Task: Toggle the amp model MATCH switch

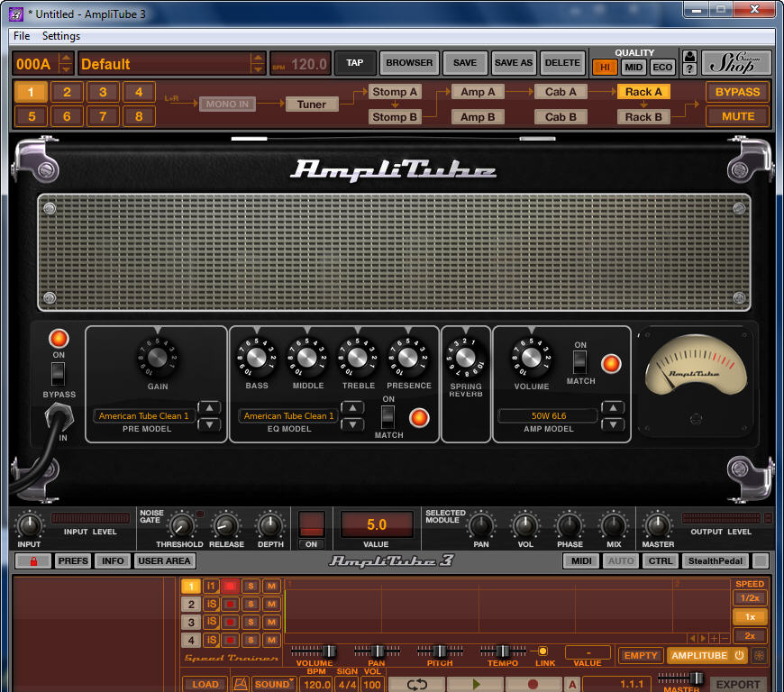Action: (x=579, y=362)
